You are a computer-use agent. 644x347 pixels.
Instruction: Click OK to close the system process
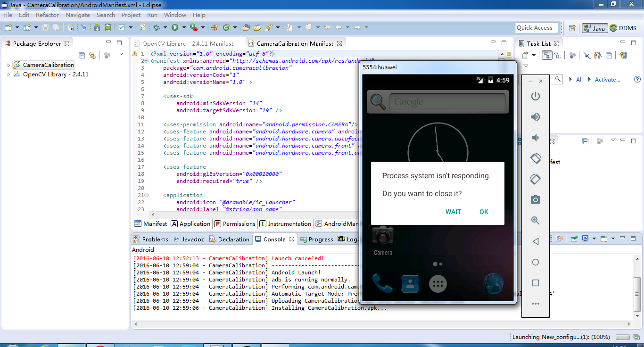(484, 212)
